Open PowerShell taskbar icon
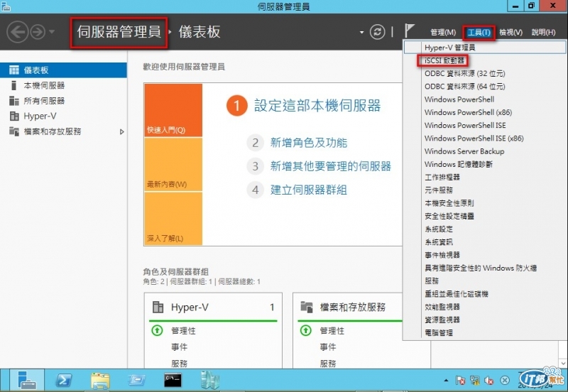The width and height of the screenshot is (568, 392). point(64,380)
